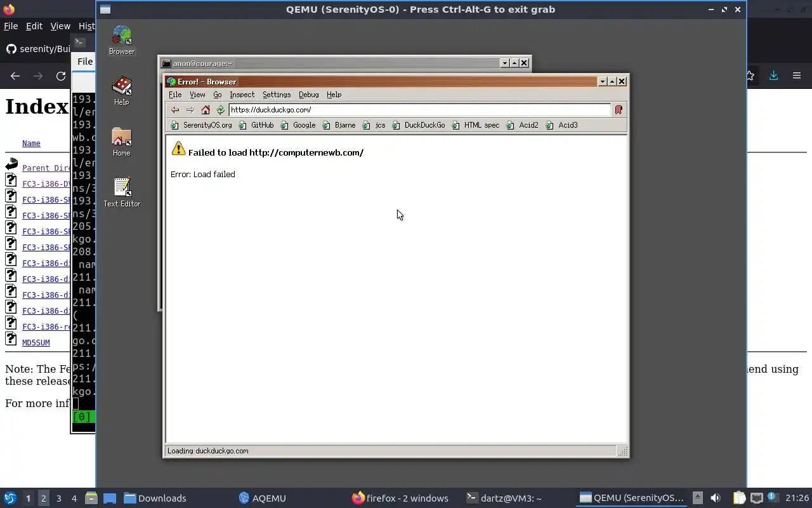Open the jcs bookmark
This screenshot has width=812, height=508.
(x=374, y=125)
